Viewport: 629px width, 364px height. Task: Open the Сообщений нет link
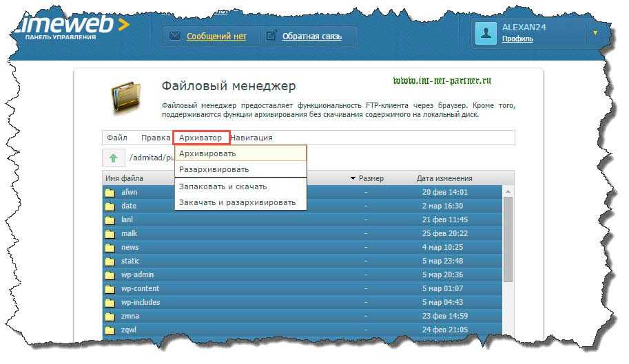(x=216, y=36)
